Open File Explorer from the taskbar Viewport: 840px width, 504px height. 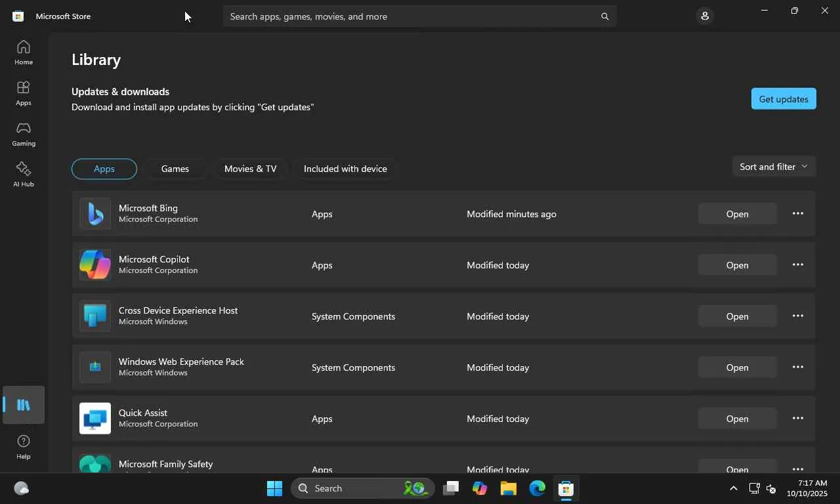(509, 488)
